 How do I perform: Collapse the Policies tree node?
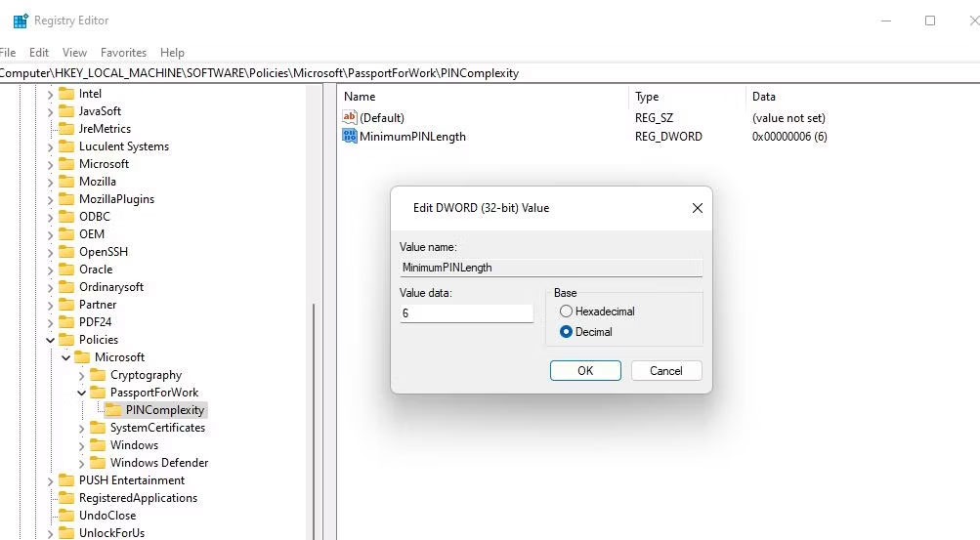(x=51, y=340)
